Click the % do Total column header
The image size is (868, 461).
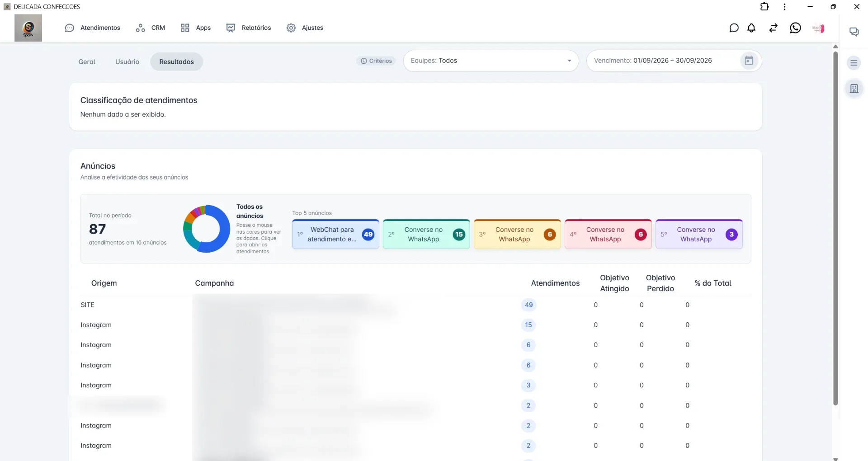click(x=713, y=283)
